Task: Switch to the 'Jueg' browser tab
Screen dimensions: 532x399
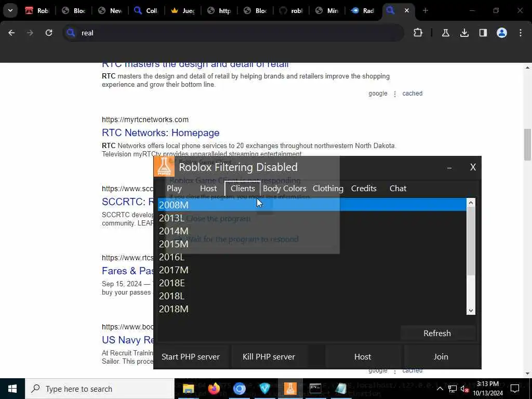Action: click(x=182, y=10)
